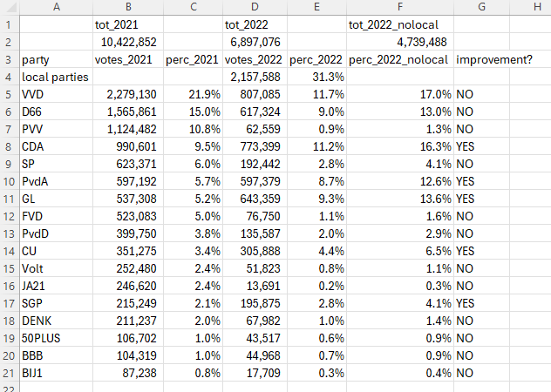Select SP votes 623,371

tap(128, 164)
